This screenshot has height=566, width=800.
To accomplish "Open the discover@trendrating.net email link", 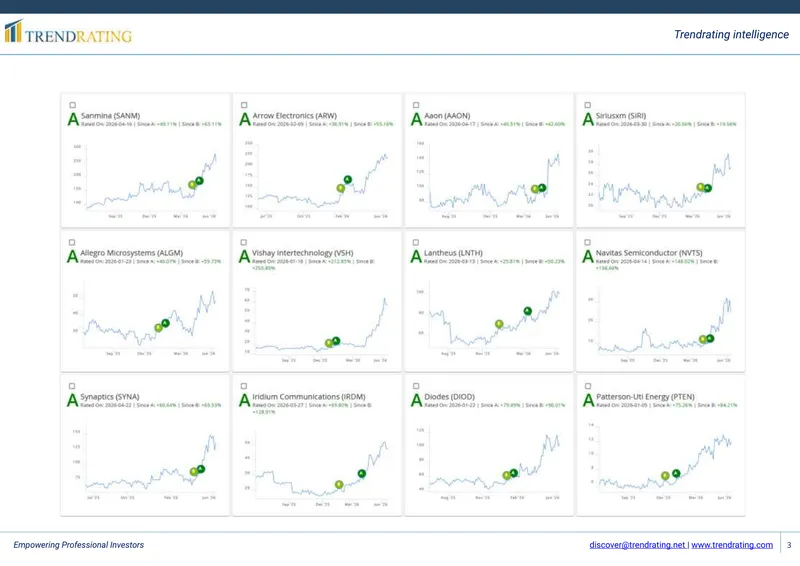I will coord(637,545).
